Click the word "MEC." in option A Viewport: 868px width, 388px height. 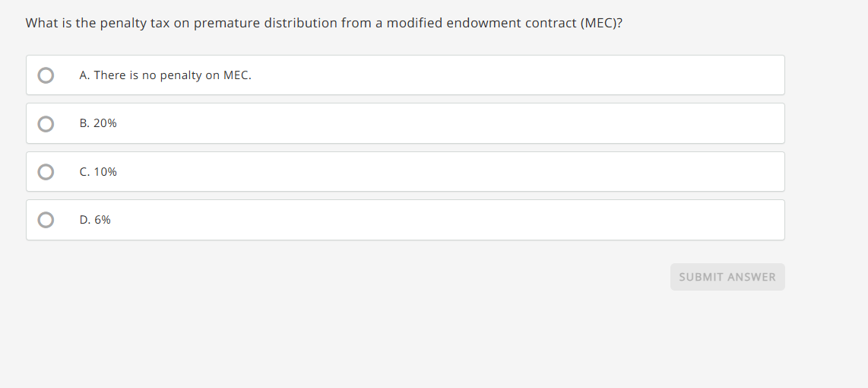[237, 75]
